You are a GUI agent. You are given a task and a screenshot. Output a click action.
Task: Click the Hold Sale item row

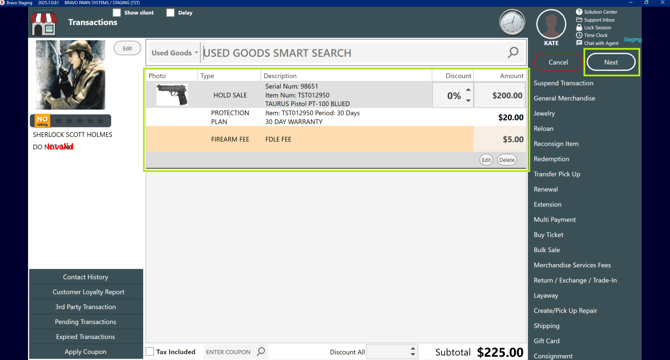(x=336, y=95)
